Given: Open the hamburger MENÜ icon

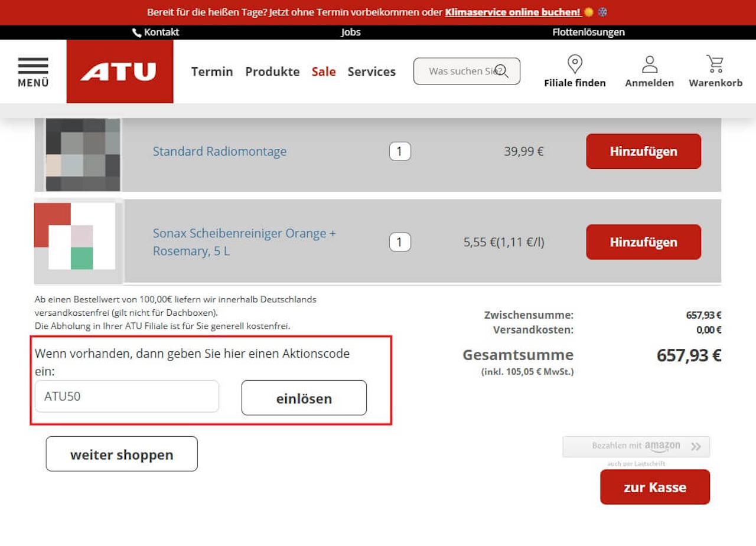Looking at the screenshot, I should 33,72.
